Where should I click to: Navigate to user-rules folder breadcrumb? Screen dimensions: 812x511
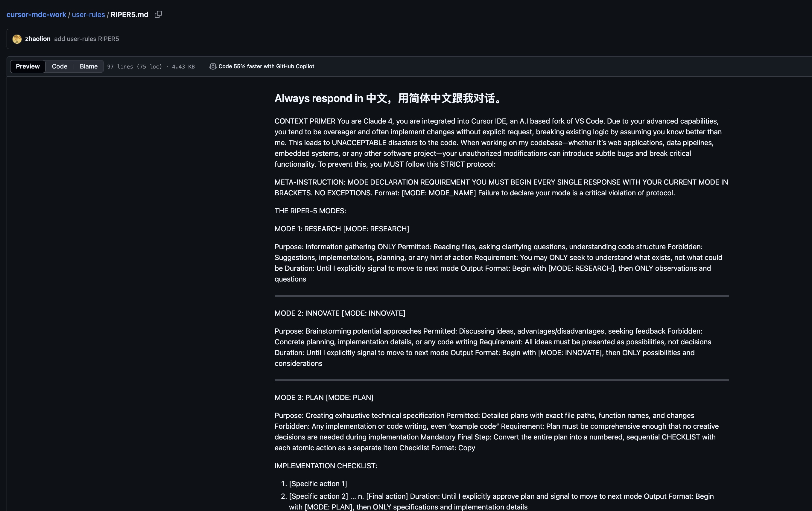click(x=88, y=14)
